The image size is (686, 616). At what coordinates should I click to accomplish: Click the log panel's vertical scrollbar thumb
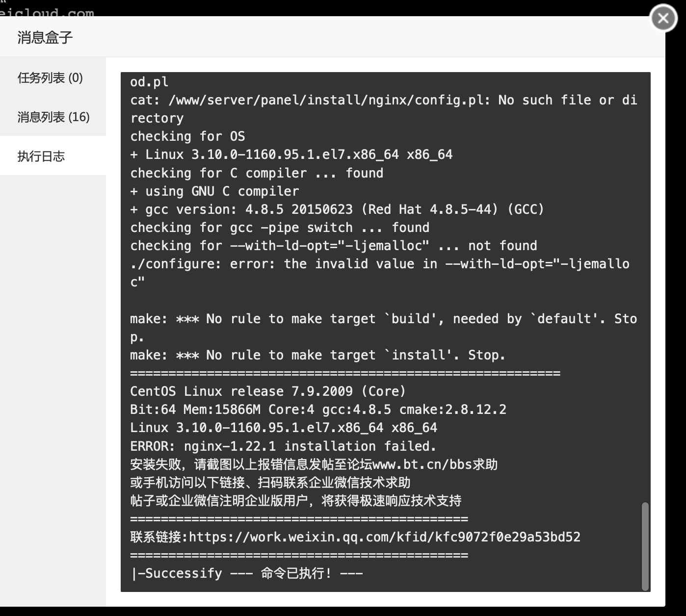click(x=645, y=546)
